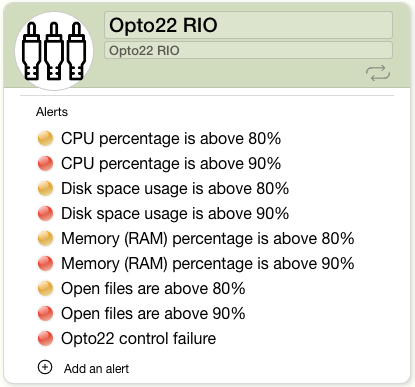The height and width of the screenshot is (387, 415).
Task: Click yellow dot for Open files above 80%
Action: (45, 288)
